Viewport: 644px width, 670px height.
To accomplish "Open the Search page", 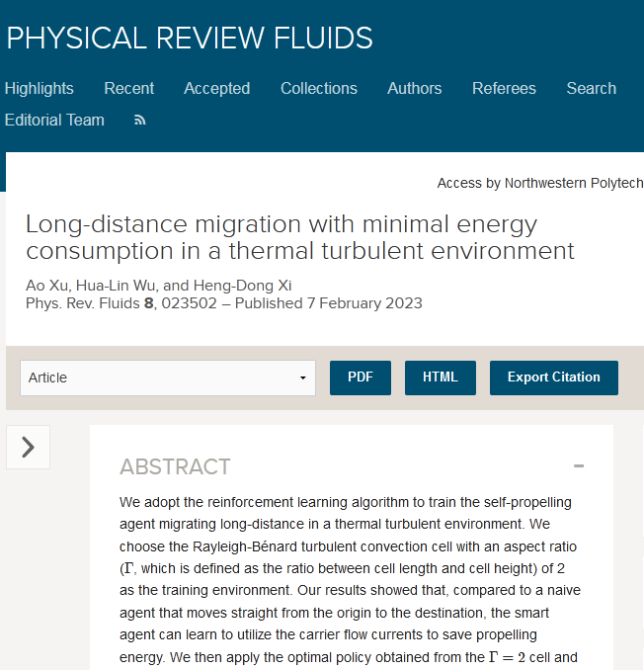I will (592, 88).
